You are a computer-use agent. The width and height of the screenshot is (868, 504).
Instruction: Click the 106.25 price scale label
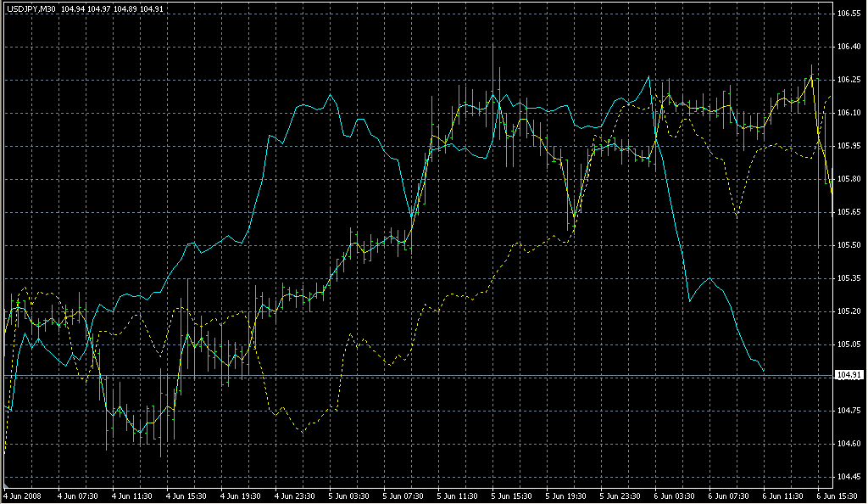[x=849, y=80]
